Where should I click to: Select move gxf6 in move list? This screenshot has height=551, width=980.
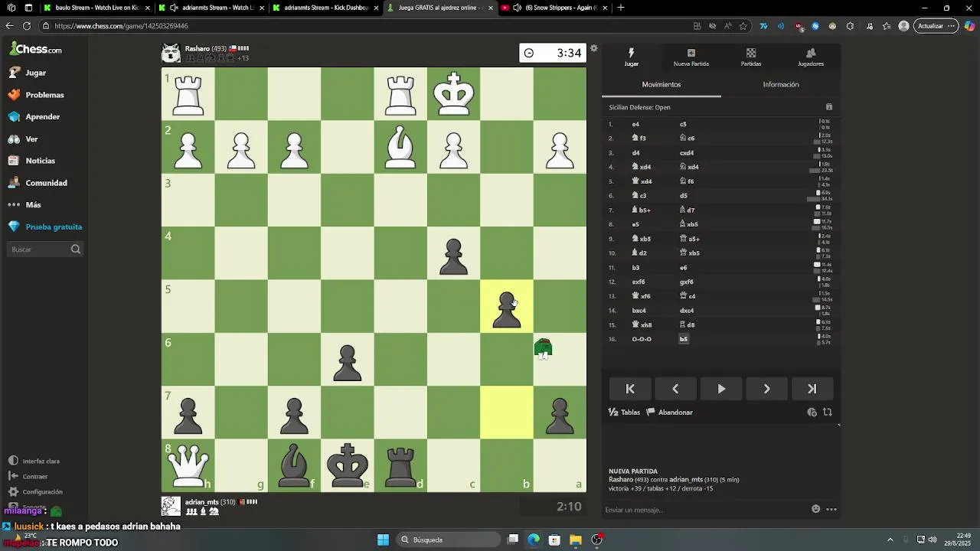pos(686,282)
